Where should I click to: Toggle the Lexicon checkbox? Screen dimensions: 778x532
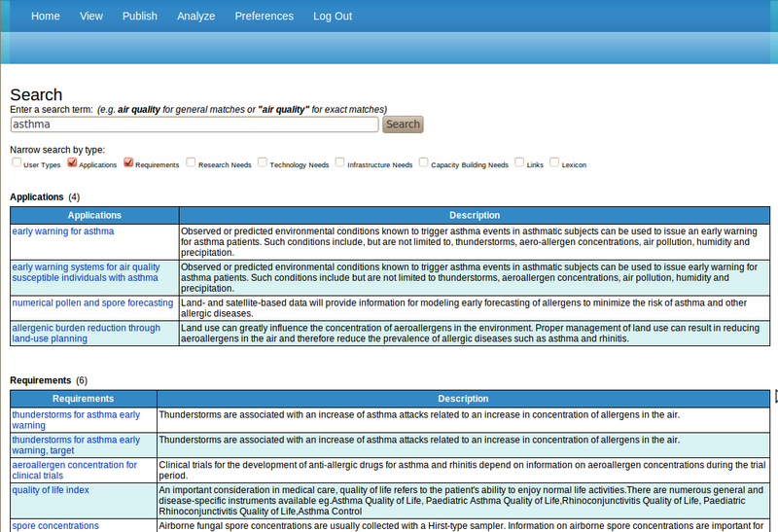coord(554,163)
